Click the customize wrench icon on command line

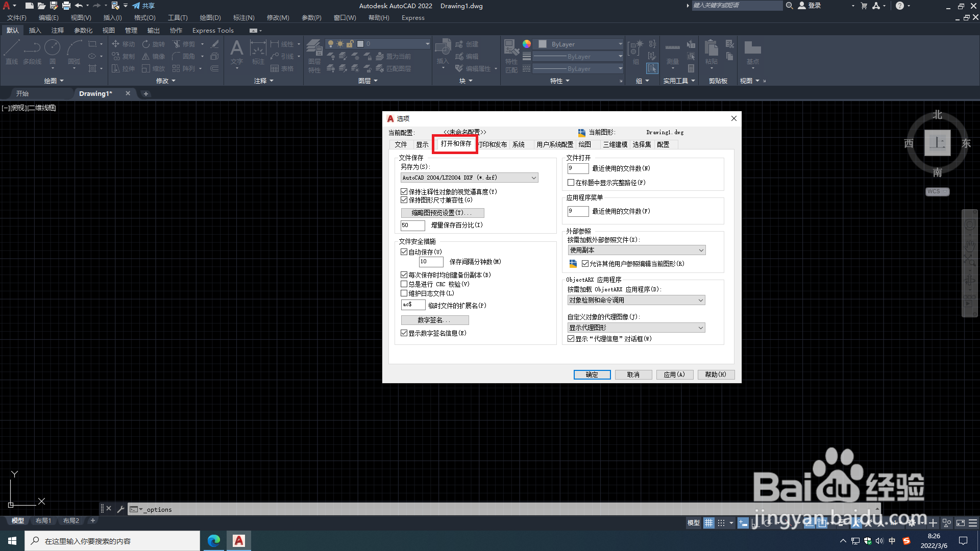[120, 509]
